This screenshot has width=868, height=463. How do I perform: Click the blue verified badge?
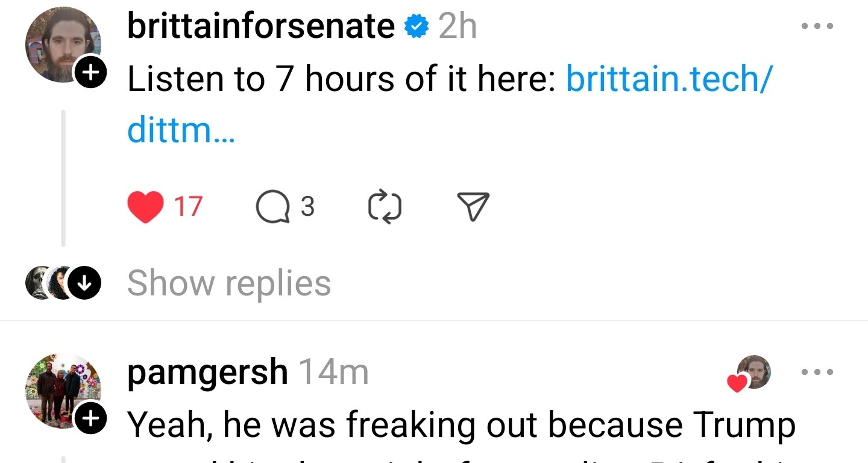coord(417,27)
